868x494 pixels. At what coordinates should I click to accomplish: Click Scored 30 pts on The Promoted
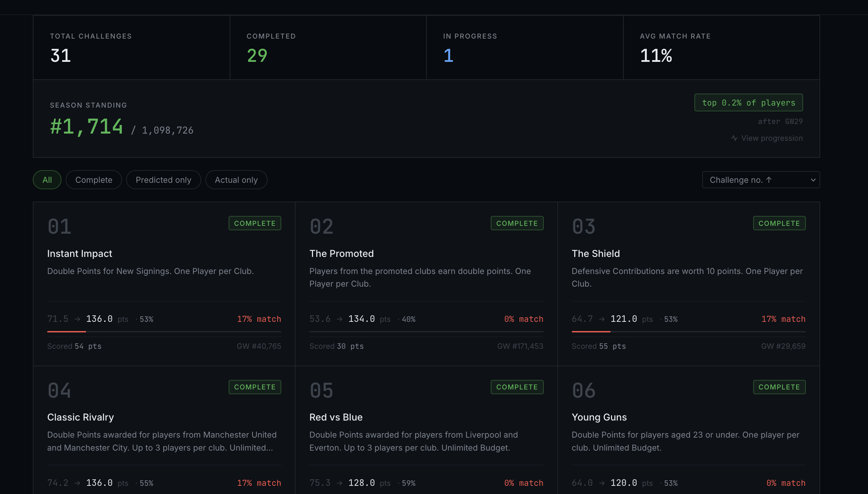pos(336,346)
